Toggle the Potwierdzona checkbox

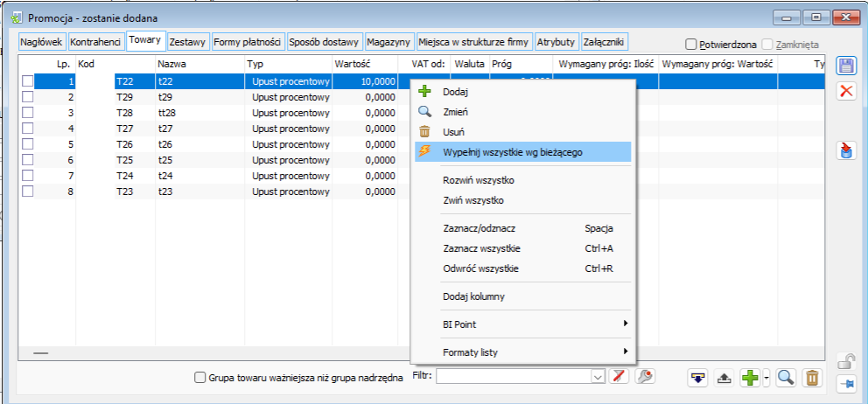pos(690,44)
